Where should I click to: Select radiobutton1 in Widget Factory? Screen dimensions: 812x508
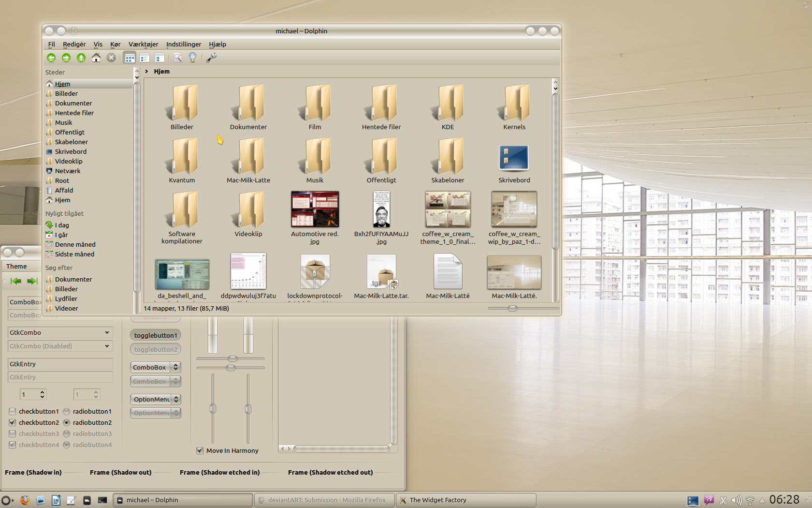click(67, 411)
